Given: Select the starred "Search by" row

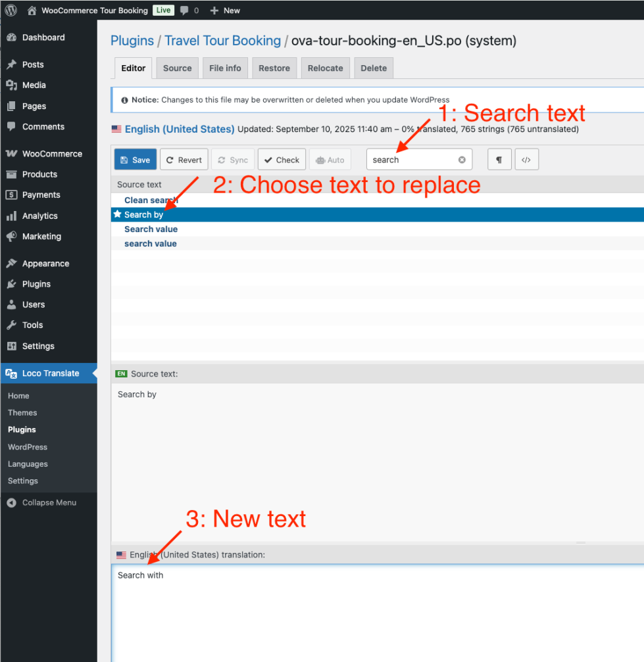Looking at the screenshot, I should pos(377,214).
